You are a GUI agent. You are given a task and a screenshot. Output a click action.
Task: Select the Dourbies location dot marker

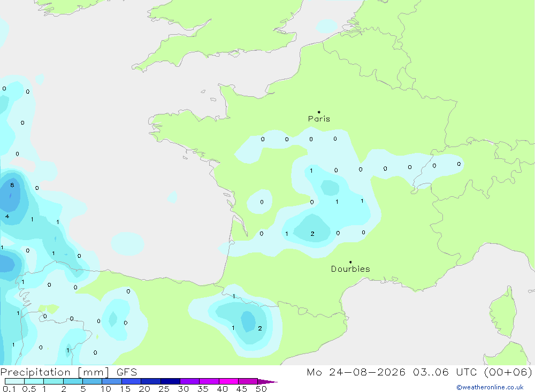[350, 262]
